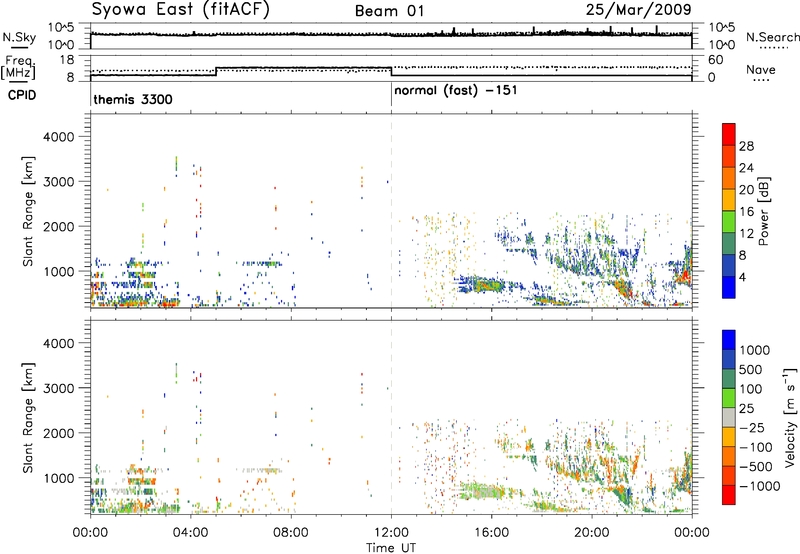This screenshot has height=554, width=800.
Task: Click the "-25" label on Velocity scale
Action: point(752,428)
